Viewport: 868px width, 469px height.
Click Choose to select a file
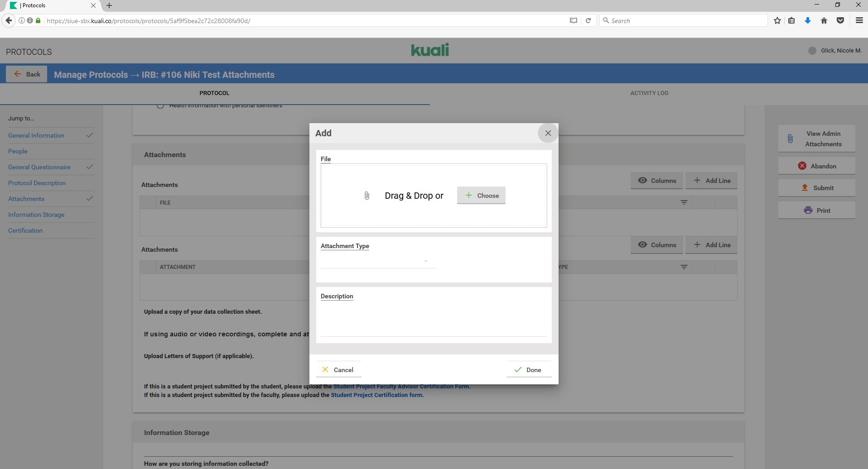click(x=481, y=196)
